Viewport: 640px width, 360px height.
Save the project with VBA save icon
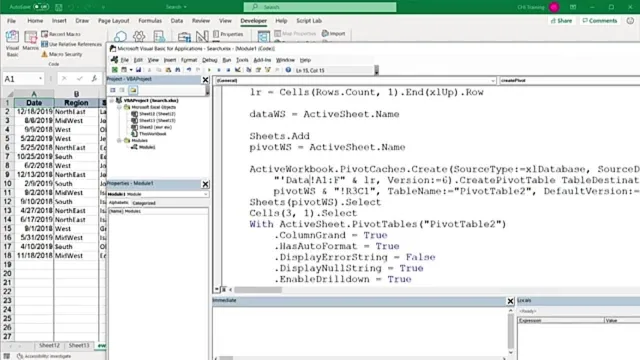(138, 70)
